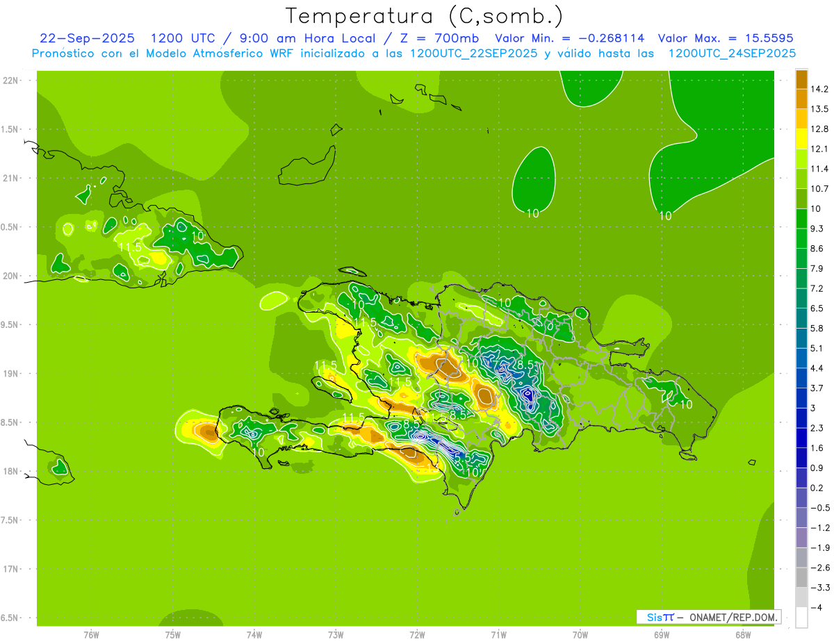Click the 72W longitude tick label
The image size is (834, 644).
tap(417, 634)
